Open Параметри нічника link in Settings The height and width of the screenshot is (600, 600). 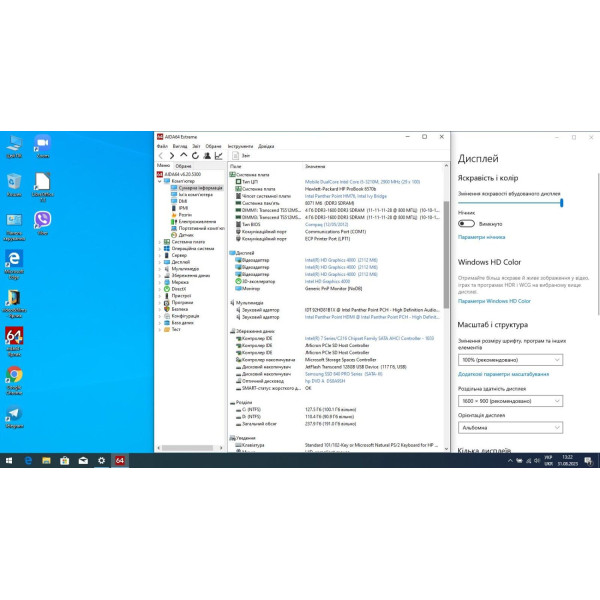481,237
